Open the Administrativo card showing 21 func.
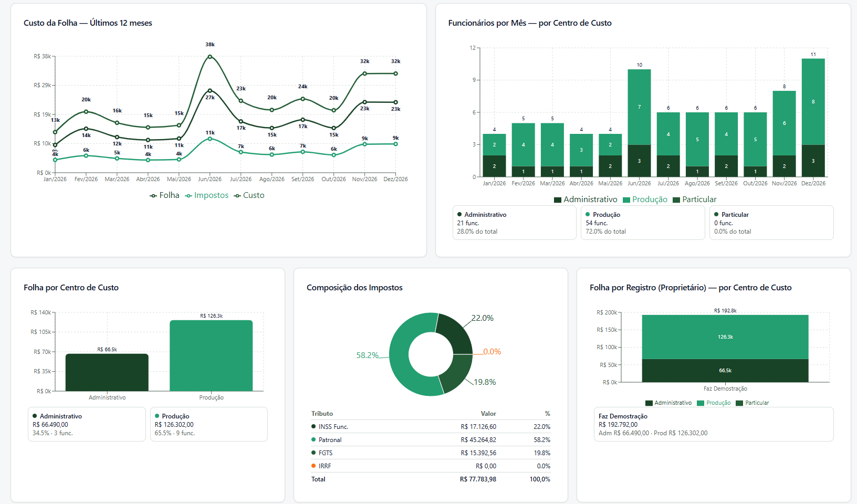The height and width of the screenshot is (504, 857). pos(515,223)
